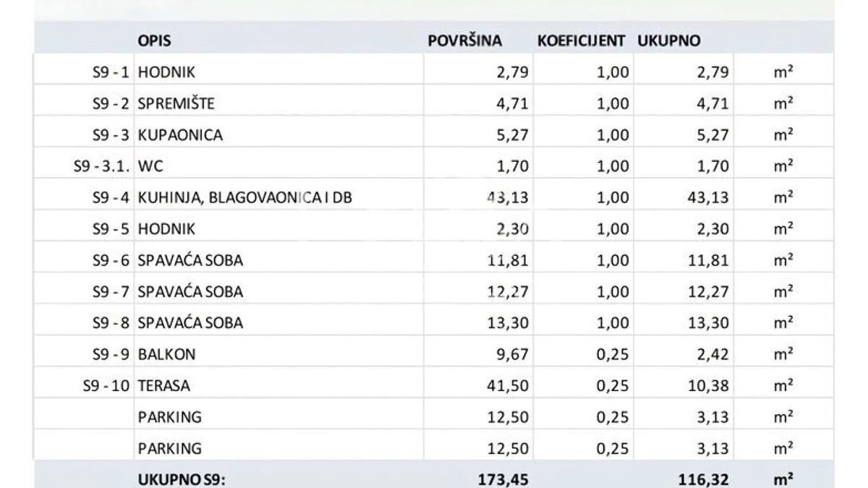Image resolution: width=868 pixels, height=488 pixels.
Task: Click the UKUPNO column header
Action: tap(668, 41)
